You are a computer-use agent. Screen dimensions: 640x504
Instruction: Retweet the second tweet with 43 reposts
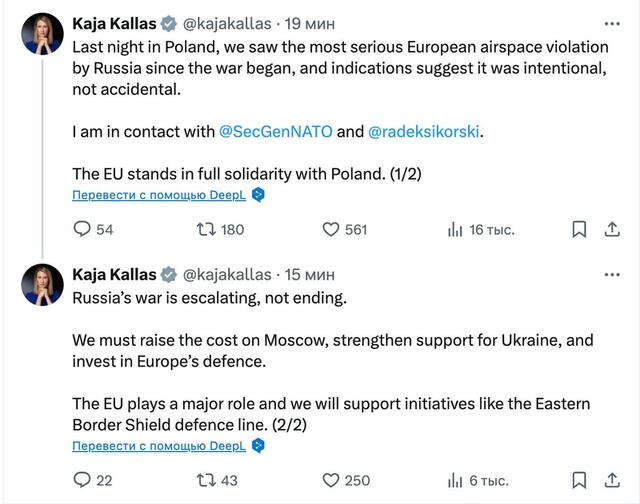(x=206, y=481)
